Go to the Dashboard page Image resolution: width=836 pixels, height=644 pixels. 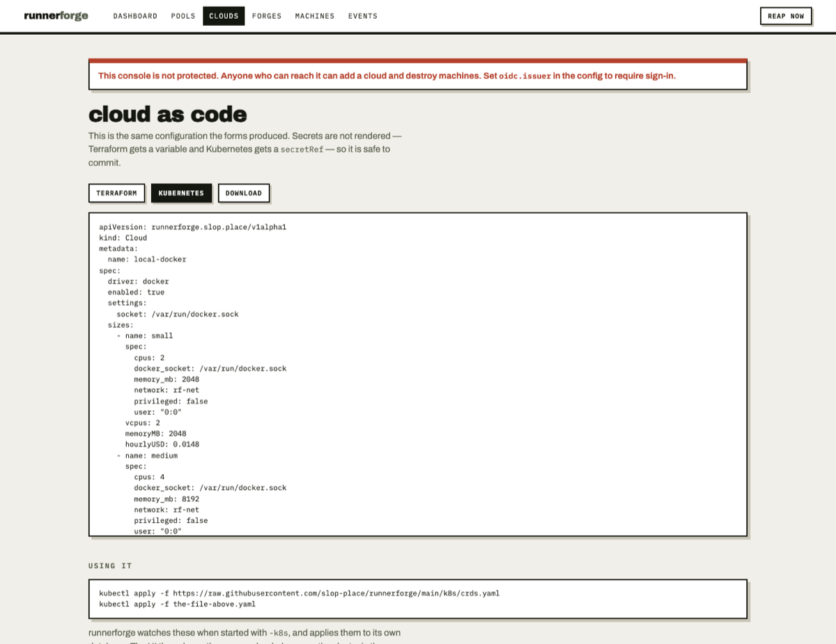pyautogui.click(x=135, y=16)
